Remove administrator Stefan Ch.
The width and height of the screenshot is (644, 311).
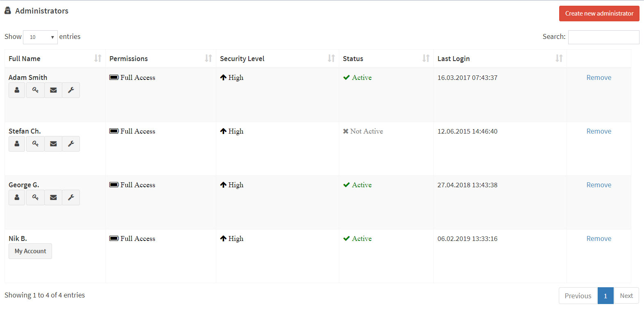599,131
